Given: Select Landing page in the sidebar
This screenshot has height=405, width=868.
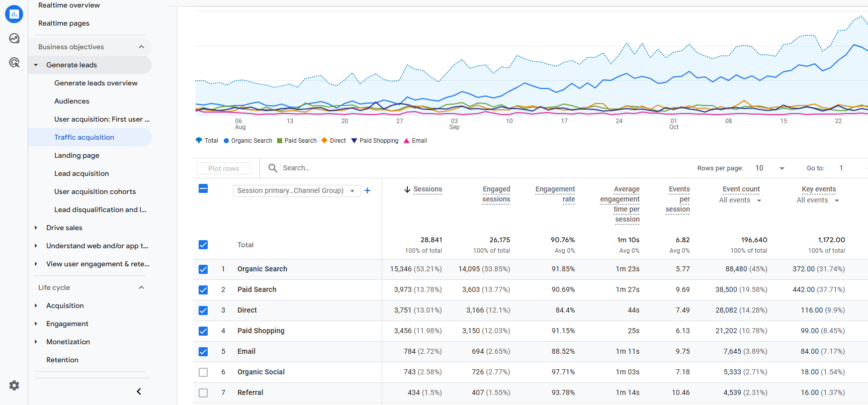Looking at the screenshot, I should point(77,155).
